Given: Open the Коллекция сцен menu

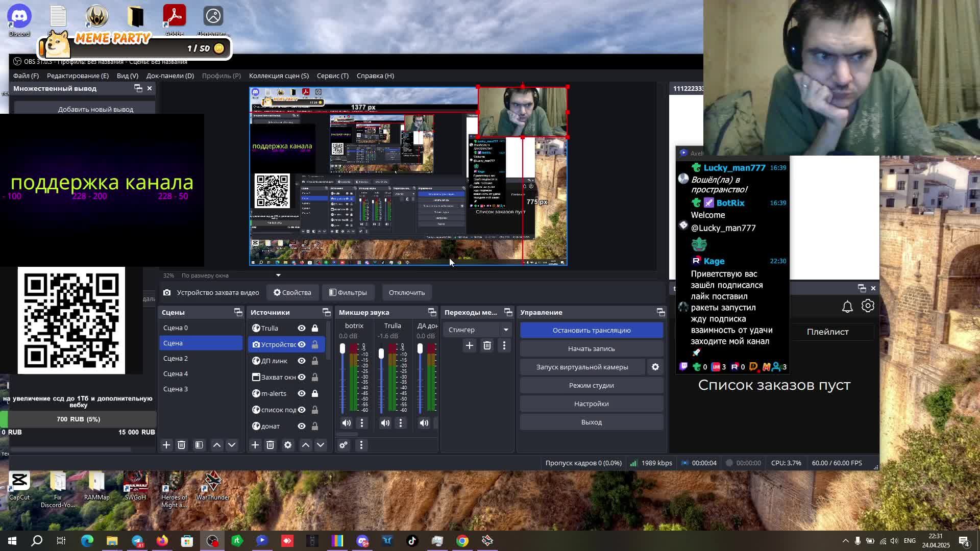Looking at the screenshot, I should (279, 76).
